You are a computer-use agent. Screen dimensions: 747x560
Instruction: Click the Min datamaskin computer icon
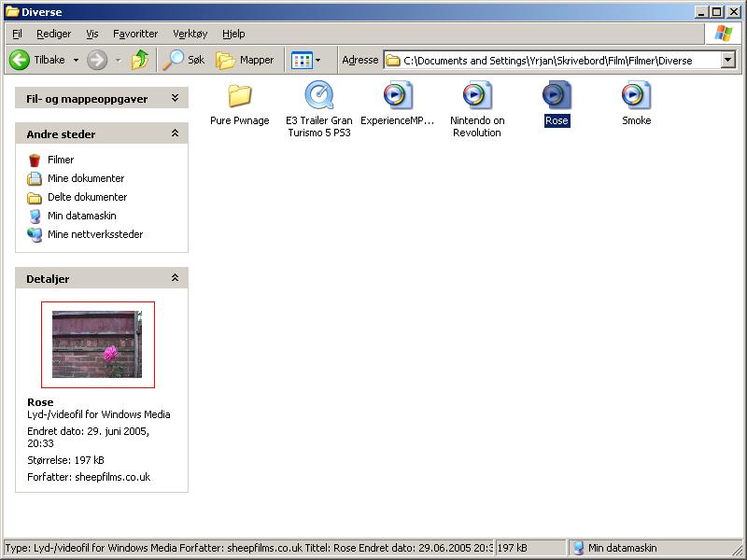tap(35, 216)
